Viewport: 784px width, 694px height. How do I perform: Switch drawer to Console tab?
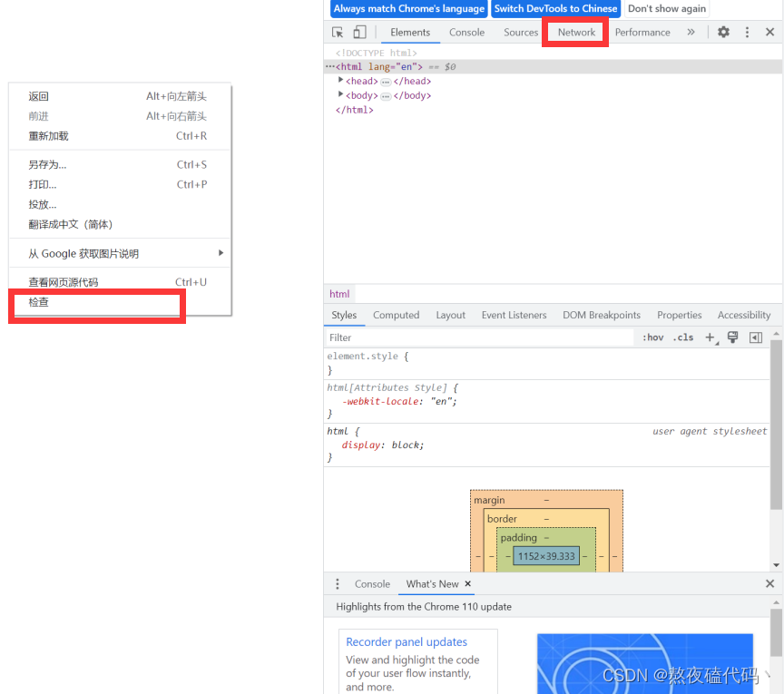click(372, 584)
